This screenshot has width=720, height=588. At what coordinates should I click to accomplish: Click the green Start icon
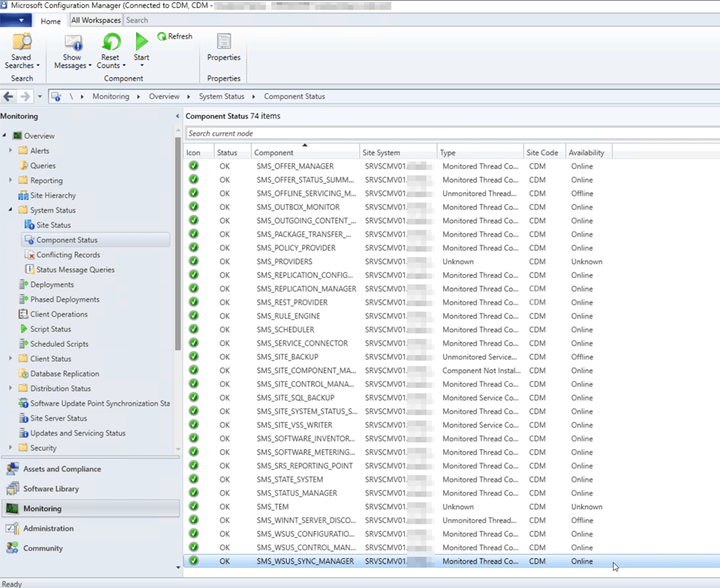tap(141, 44)
